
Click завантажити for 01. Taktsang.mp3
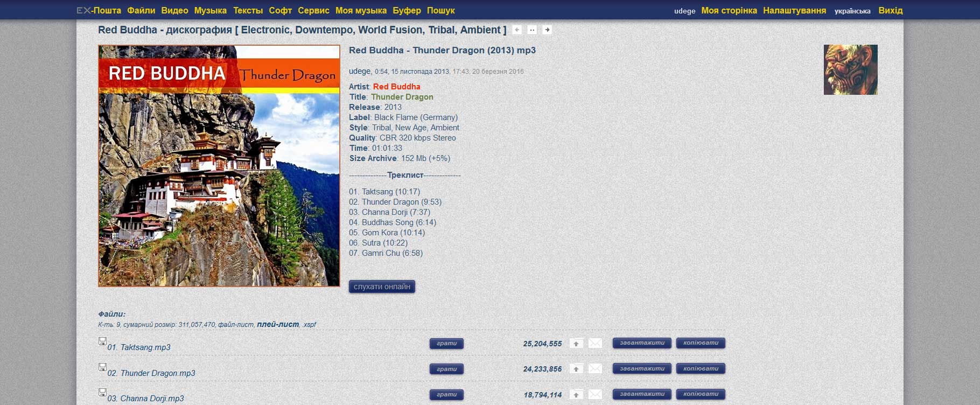642,343
